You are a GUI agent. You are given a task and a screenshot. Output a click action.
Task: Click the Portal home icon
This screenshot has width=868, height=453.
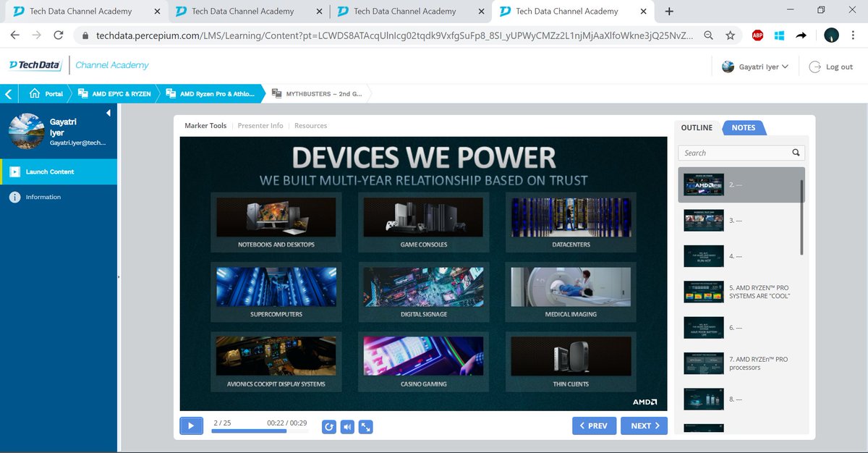click(34, 93)
